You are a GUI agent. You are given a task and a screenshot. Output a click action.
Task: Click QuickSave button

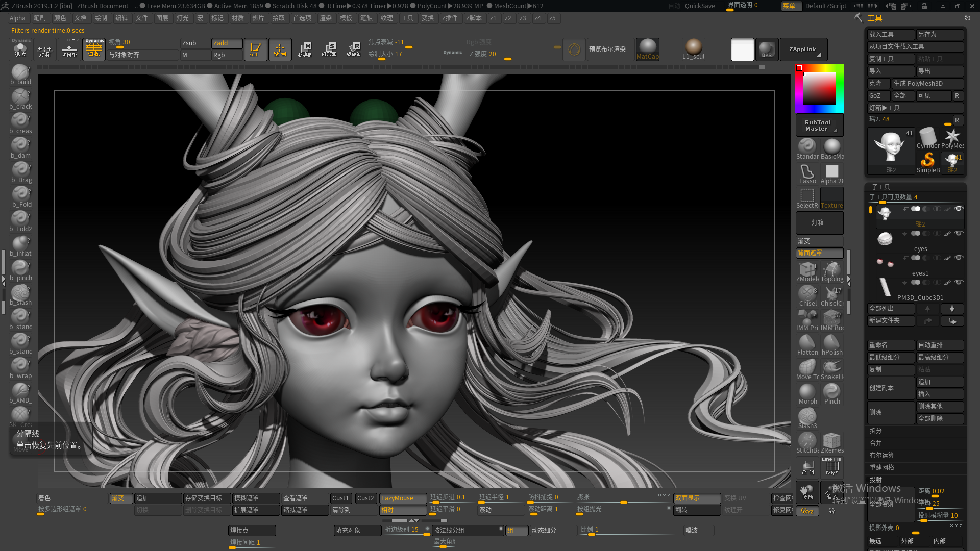pyautogui.click(x=700, y=6)
